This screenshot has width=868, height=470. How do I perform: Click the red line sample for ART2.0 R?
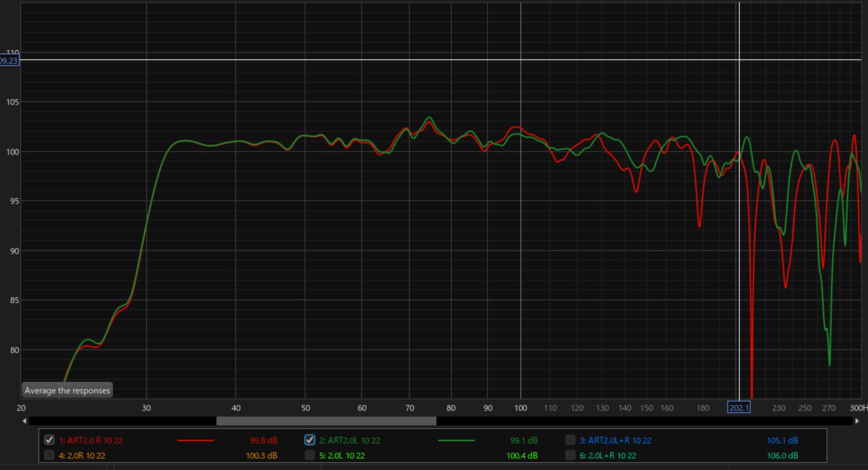[196, 440]
